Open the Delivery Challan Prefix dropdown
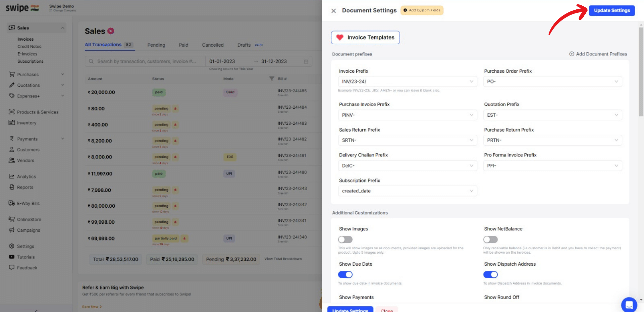644x312 pixels. 408,166
